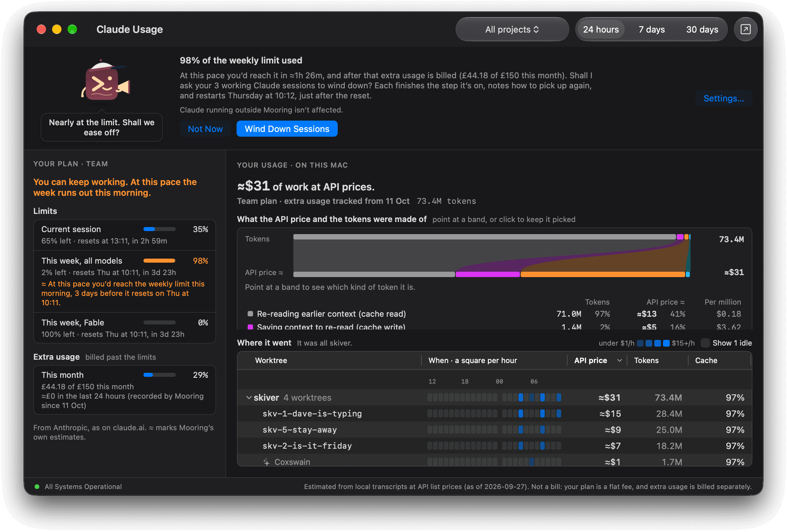Dismiss with the Not Now button
Screen dimensions: 787x532
pyautogui.click(x=205, y=129)
